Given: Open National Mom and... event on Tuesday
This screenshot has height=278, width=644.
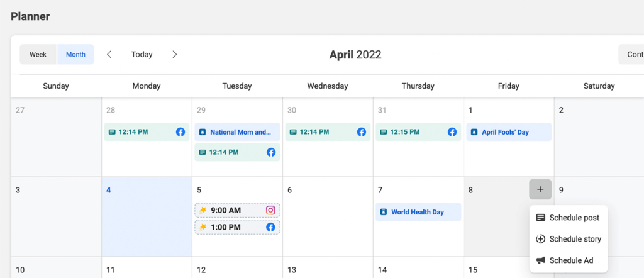Looking at the screenshot, I should 237,132.
